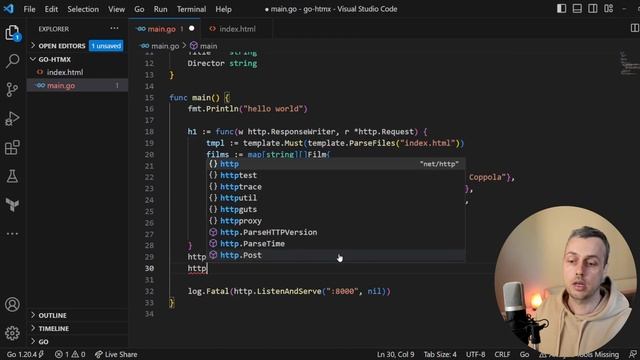Screen dimensions: 640x360
Task: Open the Selection menu
Action: (x=83, y=9)
